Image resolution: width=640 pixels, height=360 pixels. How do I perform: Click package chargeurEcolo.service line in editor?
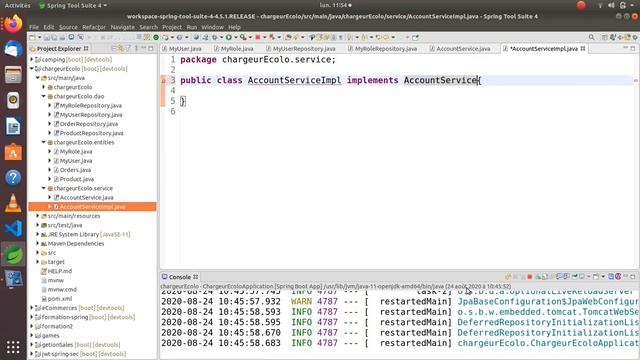[258, 60]
